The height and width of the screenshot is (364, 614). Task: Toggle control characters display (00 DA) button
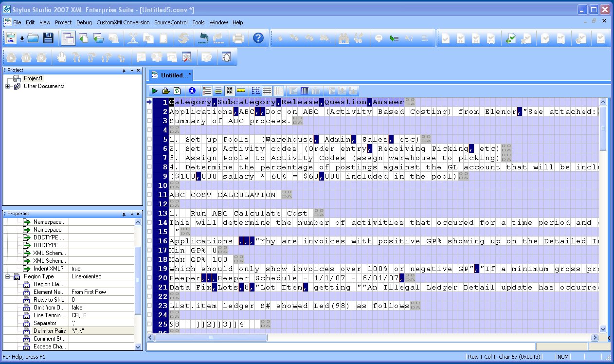[229, 91]
